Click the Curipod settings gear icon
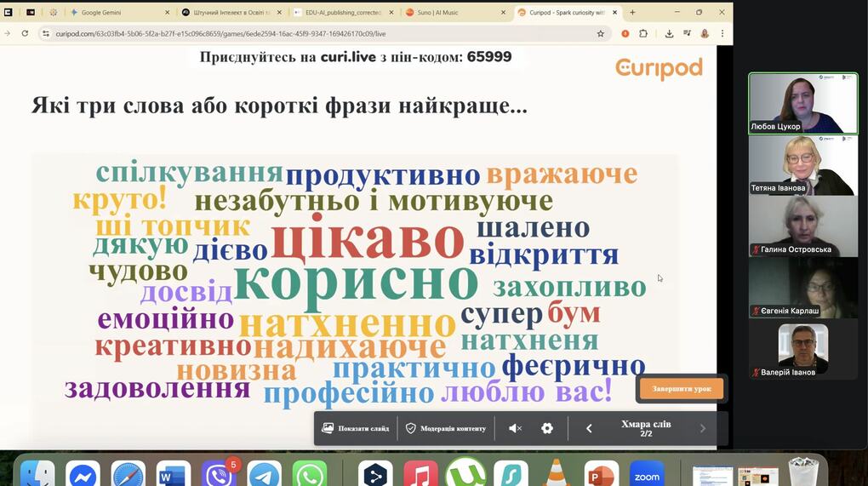 pyautogui.click(x=547, y=428)
